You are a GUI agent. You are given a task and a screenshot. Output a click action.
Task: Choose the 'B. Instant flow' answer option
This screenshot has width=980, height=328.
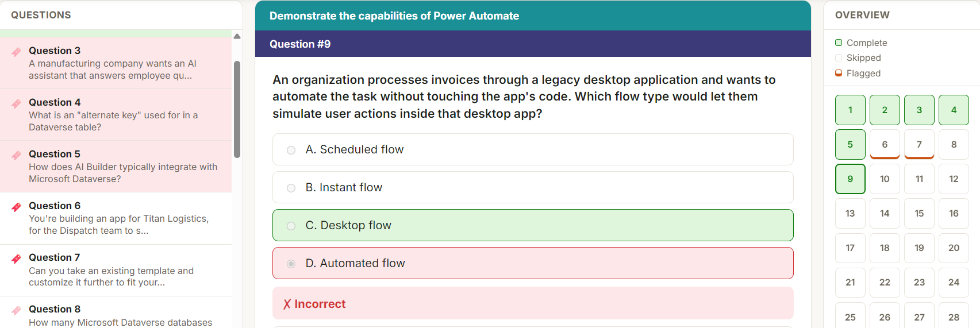click(x=533, y=187)
